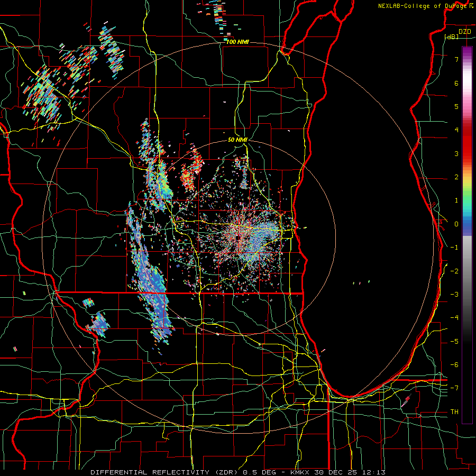Click the "KMKX" radar site identifier
476x476 pixels.
[300, 472]
